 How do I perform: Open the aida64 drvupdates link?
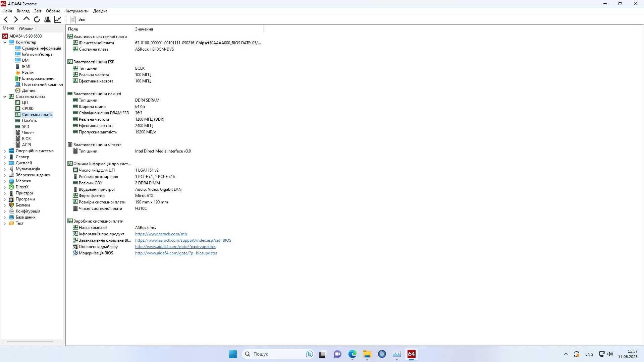[175, 247]
